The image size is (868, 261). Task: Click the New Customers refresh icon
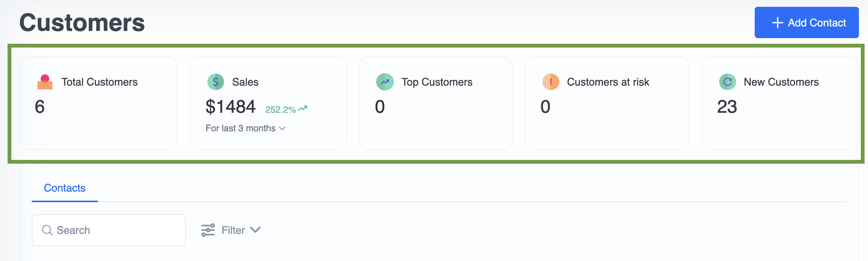pos(727,82)
